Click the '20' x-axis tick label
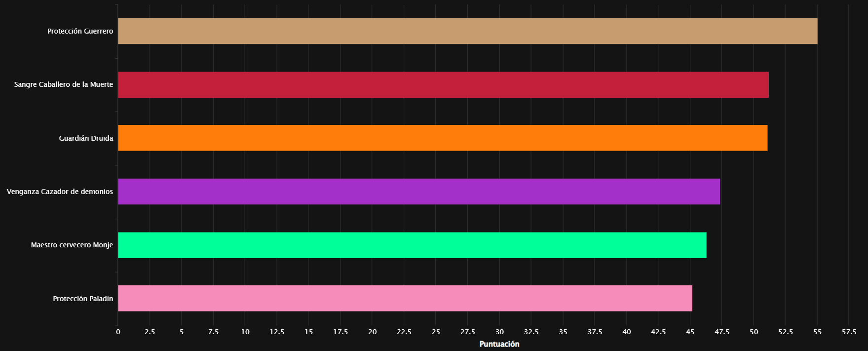This screenshot has width=868, height=351. tap(373, 332)
